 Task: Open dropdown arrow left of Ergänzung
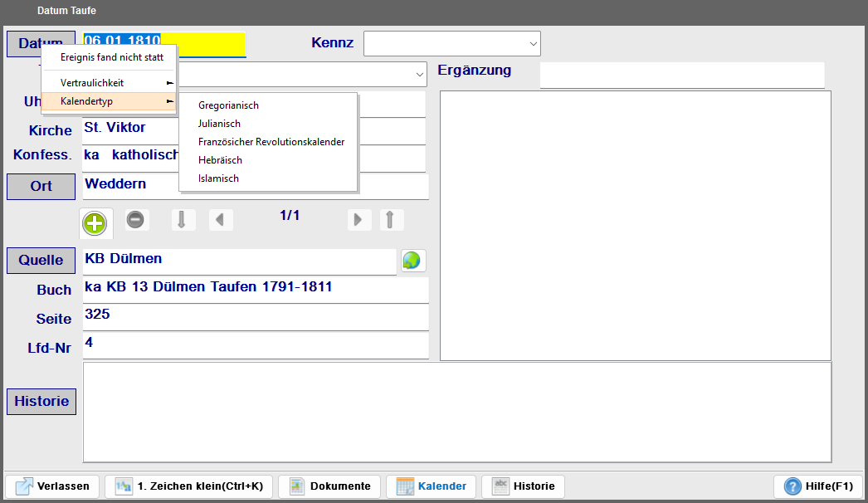tap(419, 75)
